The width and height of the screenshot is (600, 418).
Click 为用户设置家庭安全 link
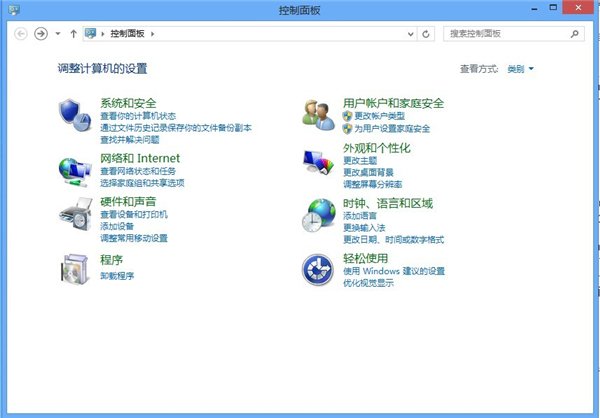coord(392,128)
